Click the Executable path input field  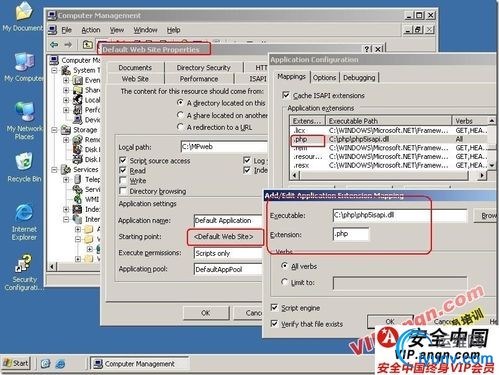[400, 215]
